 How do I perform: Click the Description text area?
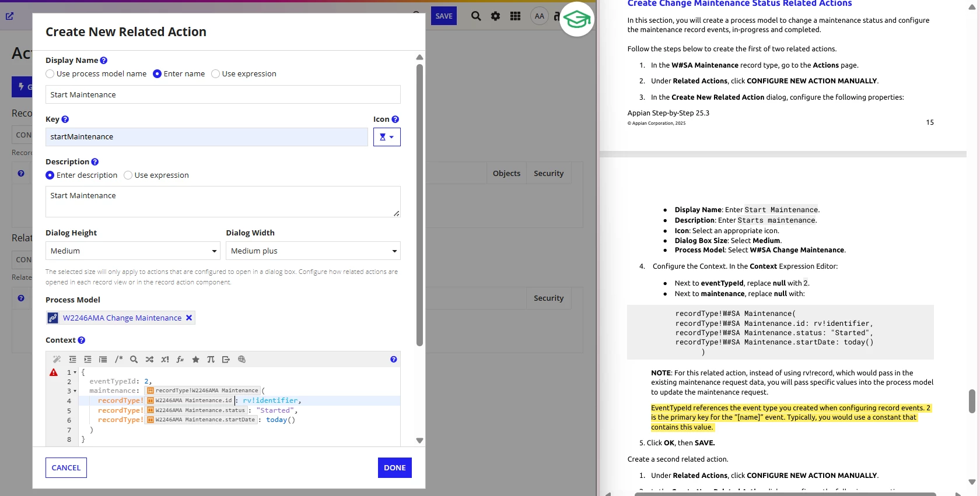(x=223, y=202)
